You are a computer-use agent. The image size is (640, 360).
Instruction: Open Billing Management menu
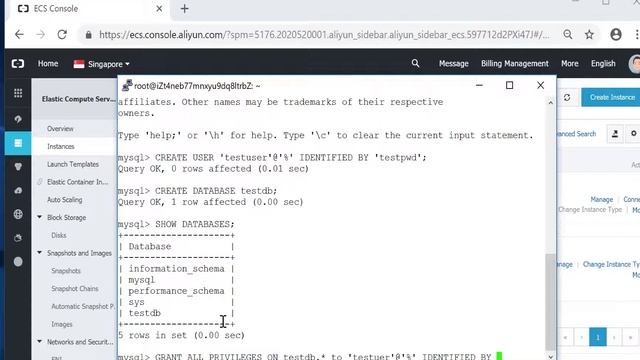514,64
